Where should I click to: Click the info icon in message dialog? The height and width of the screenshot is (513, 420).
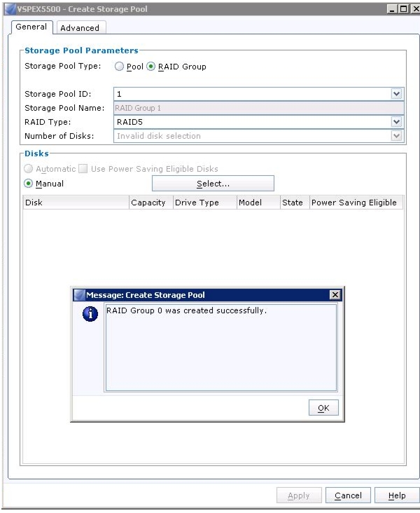pyautogui.click(x=90, y=314)
